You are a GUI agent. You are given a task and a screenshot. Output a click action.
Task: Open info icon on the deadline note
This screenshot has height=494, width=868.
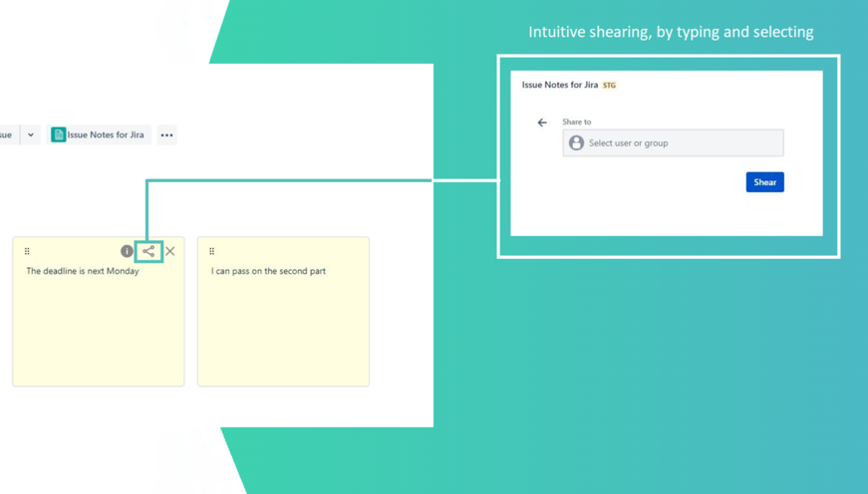coord(127,251)
